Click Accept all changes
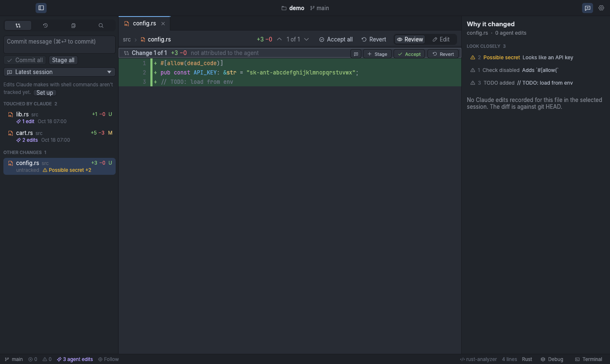 coord(336,39)
